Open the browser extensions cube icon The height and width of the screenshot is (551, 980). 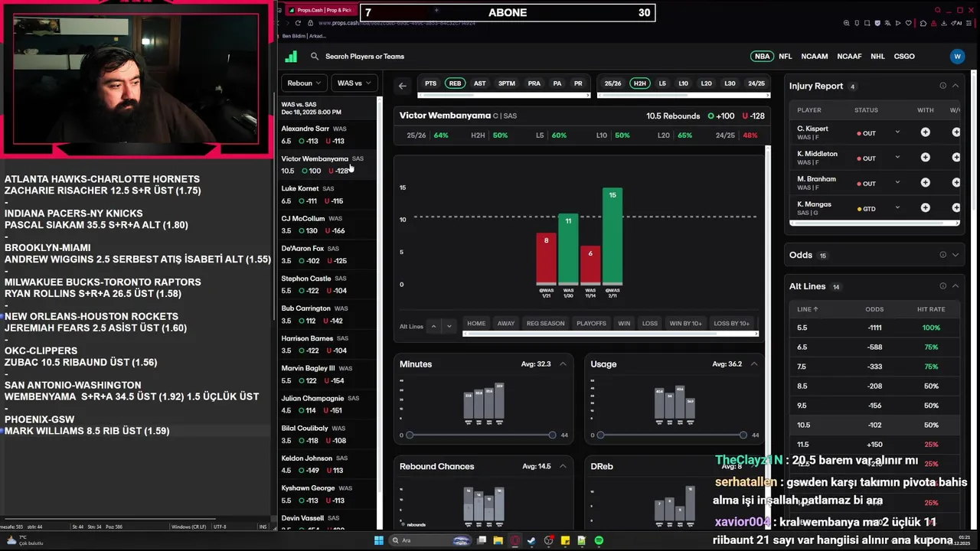924,23
